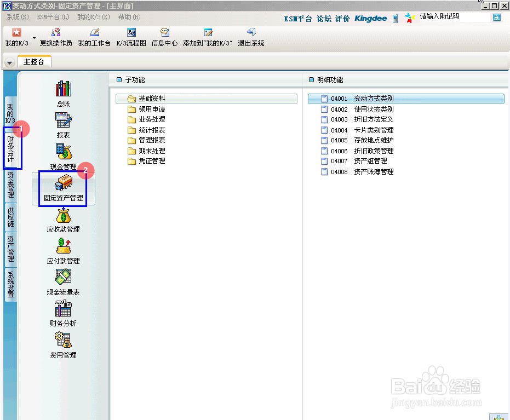Open the K/3流程图 flowchart icon
Image resolution: width=510 pixels, height=420 pixels.
pyautogui.click(x=131, y=37)
